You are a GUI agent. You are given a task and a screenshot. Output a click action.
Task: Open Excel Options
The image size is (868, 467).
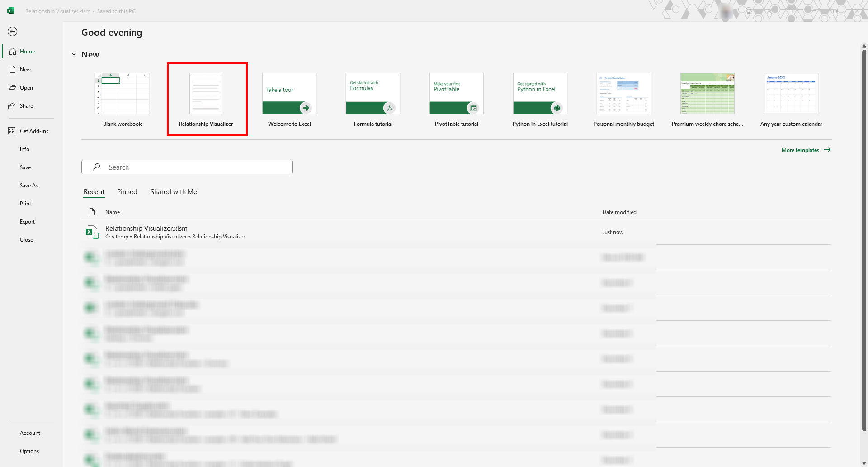(29, 451)
